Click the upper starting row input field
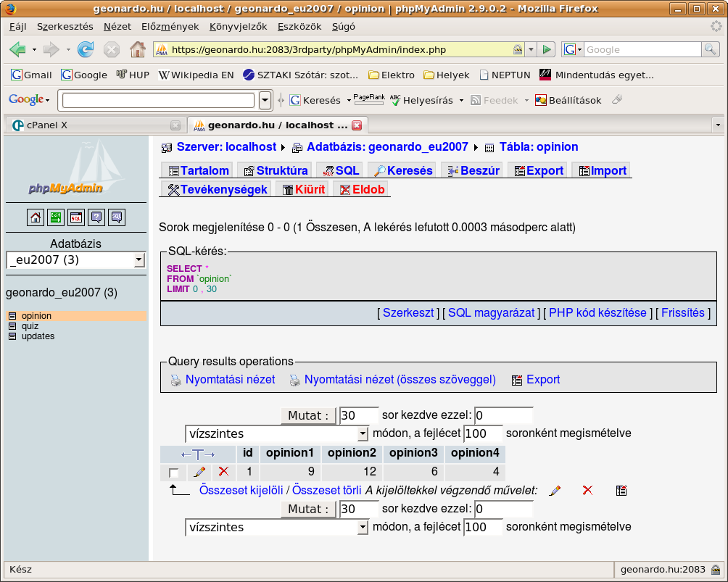This screenshot has height=582, width=728. tap(503, 415)
